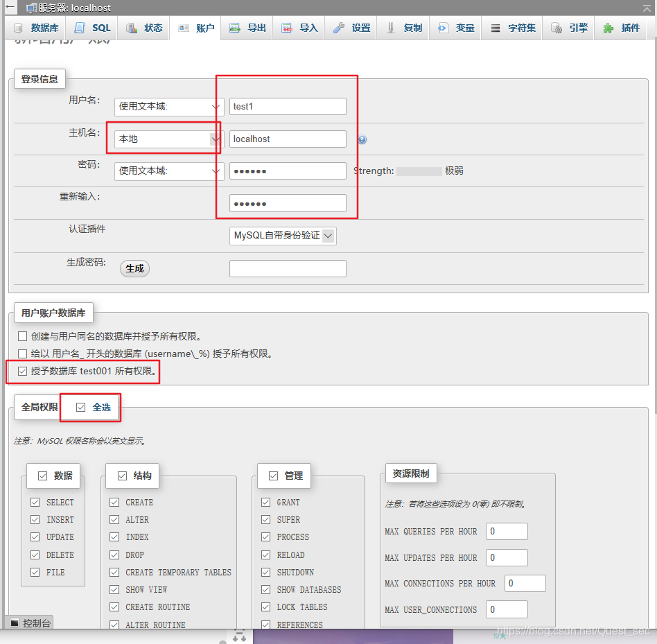
Task: Select the 导出 tab
Action: (x=247, y=28)
